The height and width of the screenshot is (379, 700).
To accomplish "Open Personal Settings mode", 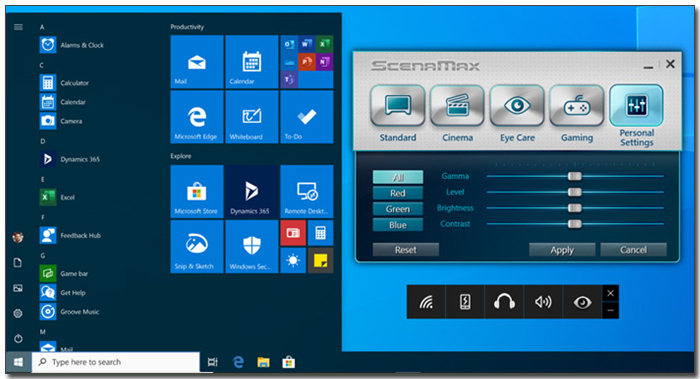I will pyautogui.click(x=636, y=105).
